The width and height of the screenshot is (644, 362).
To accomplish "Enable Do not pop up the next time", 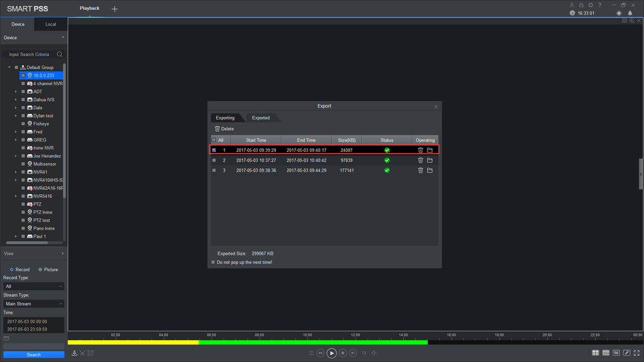I will (x=213, y=262).
